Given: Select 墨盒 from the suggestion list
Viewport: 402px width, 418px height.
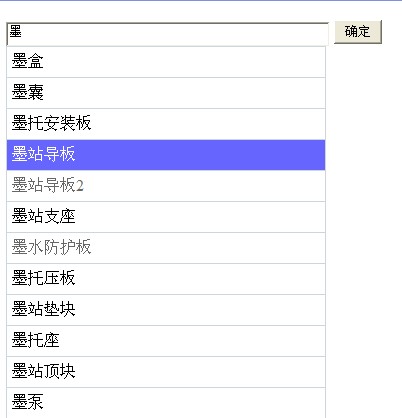Looking at the screenshot, I should coord(166,62).
